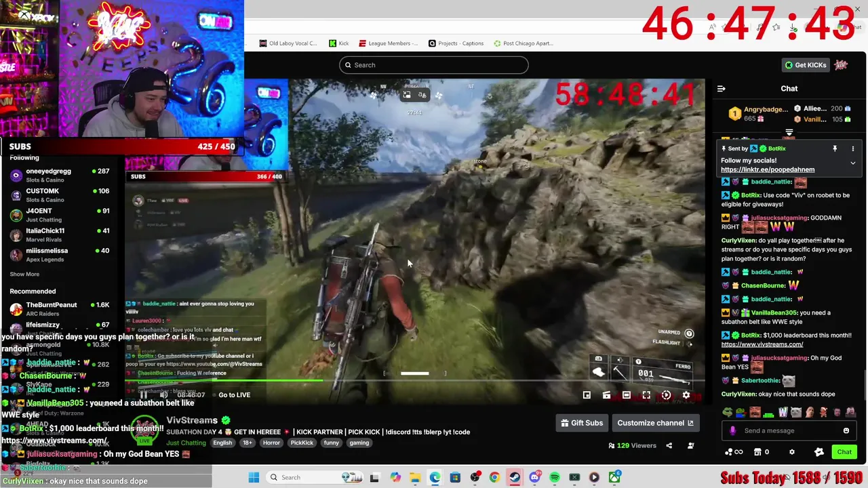Open the playback speed circle icon
Screen dimensions: 868x488
666,395
